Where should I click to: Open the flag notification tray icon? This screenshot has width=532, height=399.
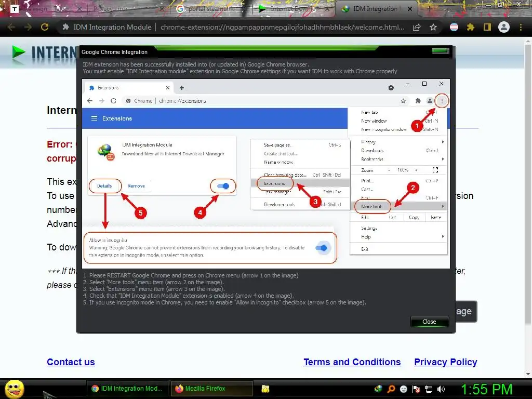[416, 389]
